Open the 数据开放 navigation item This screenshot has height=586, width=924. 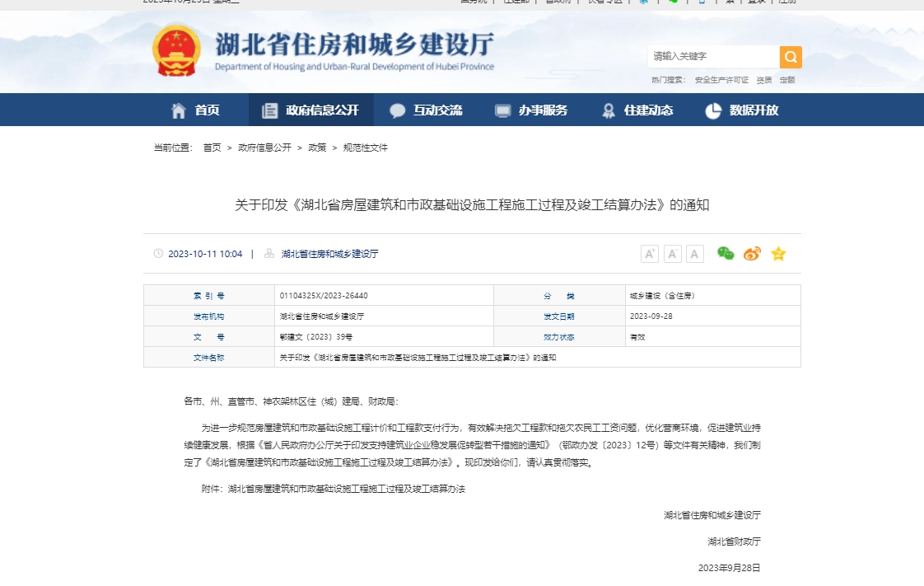click(x=743, y=110)
